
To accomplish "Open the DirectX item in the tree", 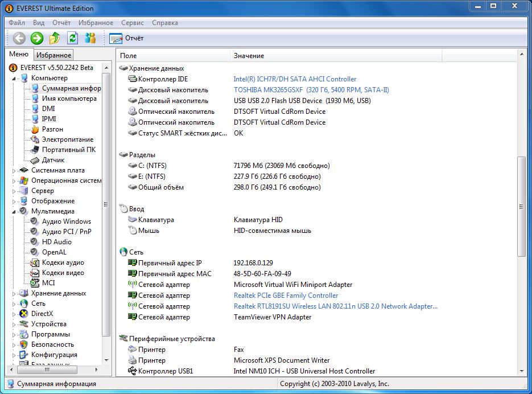I will coord(42,314).
